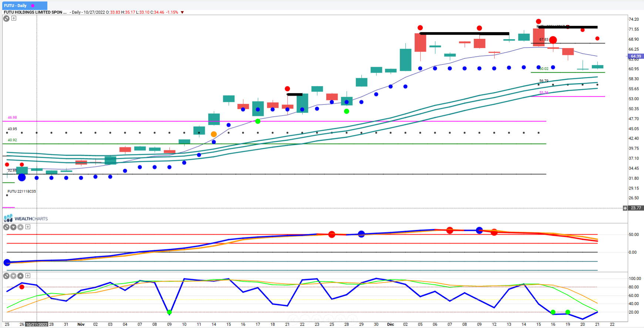Click the 100.00 stochastic axis label
The width and height of the screenshot is (644, 328).
click(635, 279)
